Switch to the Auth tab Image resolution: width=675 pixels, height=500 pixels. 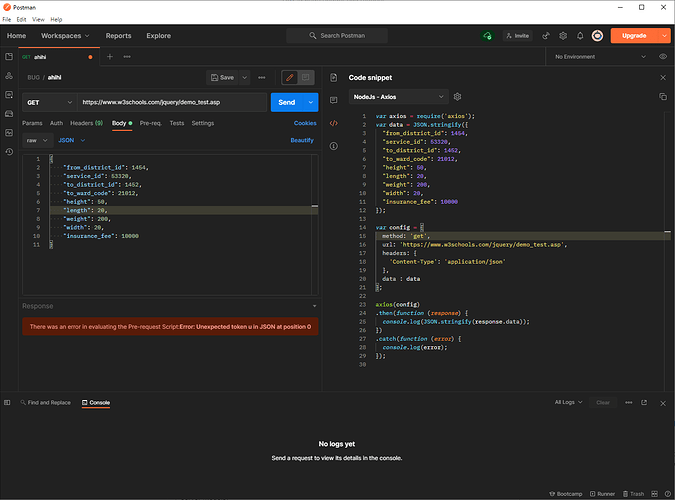click(x=56, y=123)
